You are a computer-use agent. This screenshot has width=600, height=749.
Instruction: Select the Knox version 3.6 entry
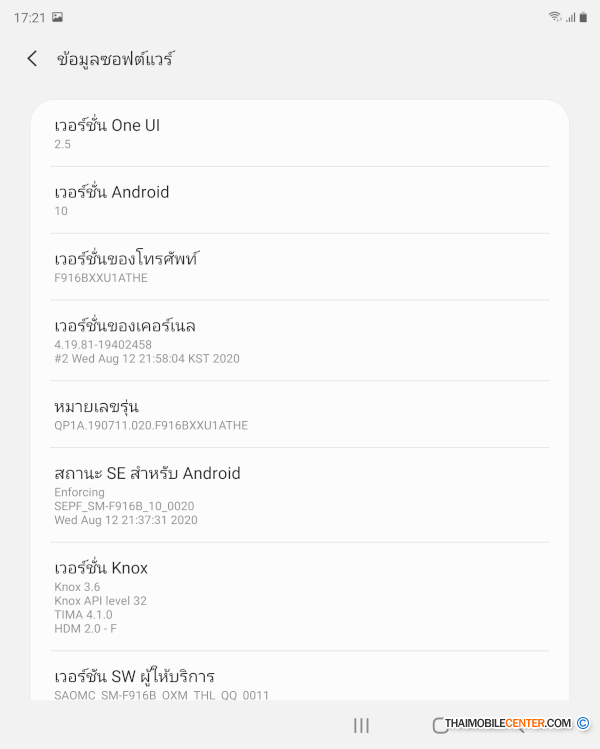(x=300, y=597)
